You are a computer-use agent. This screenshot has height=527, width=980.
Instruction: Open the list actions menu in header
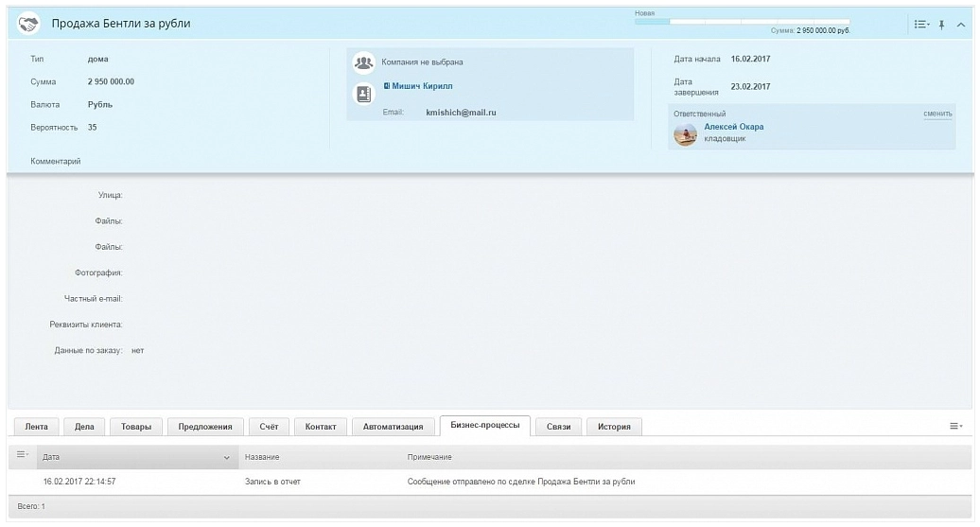[x=921, y=24]
